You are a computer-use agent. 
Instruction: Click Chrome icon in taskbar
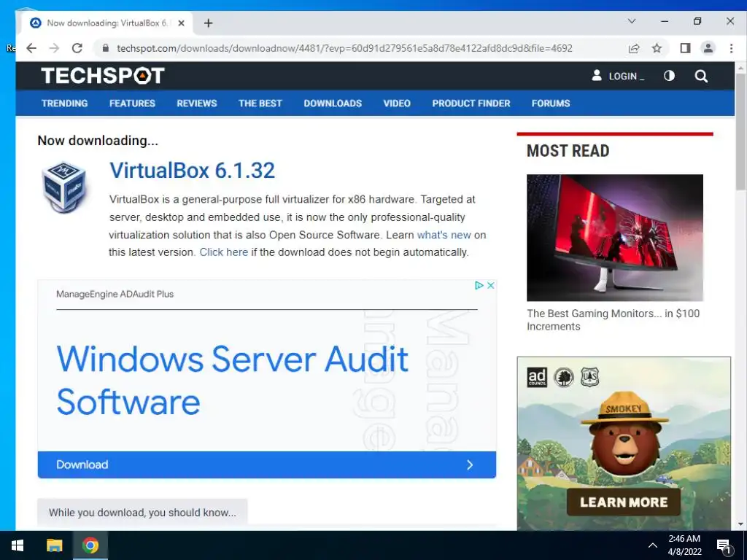[x=90, y=545]
